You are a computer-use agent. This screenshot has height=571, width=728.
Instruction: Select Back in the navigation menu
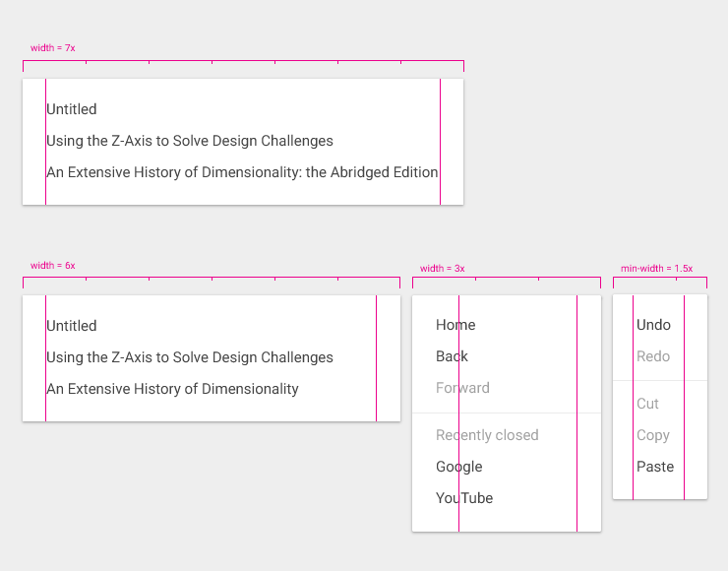[453, 356]
